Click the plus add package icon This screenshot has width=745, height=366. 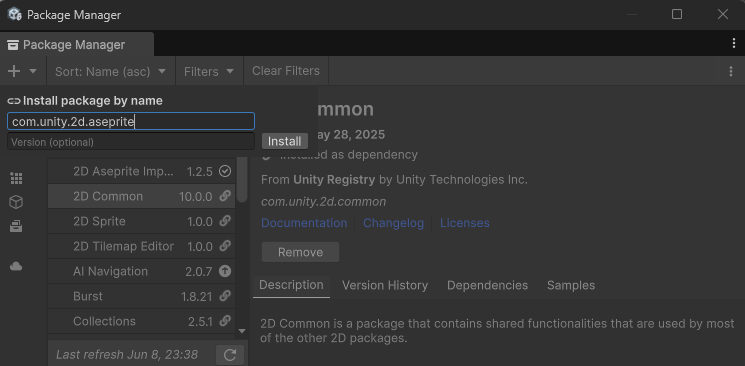coord(14,71)
